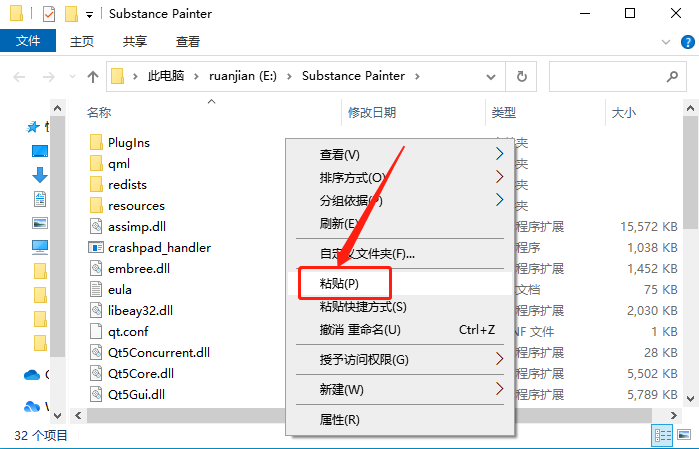The width and height of the screenshot is (699, 449).
Task: Click blue desktop icon in navigation pane
Action: pyautogui.click(x=40, y=151)
